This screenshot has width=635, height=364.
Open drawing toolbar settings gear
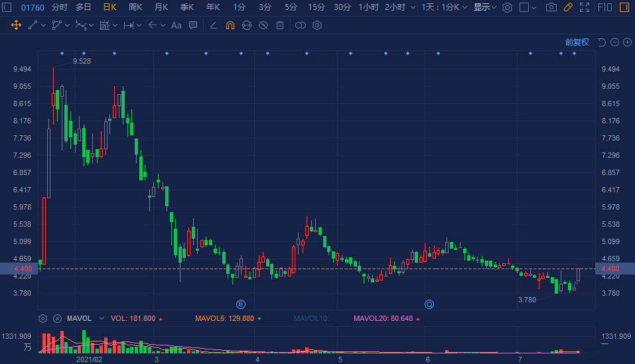(x=317, y=25)
